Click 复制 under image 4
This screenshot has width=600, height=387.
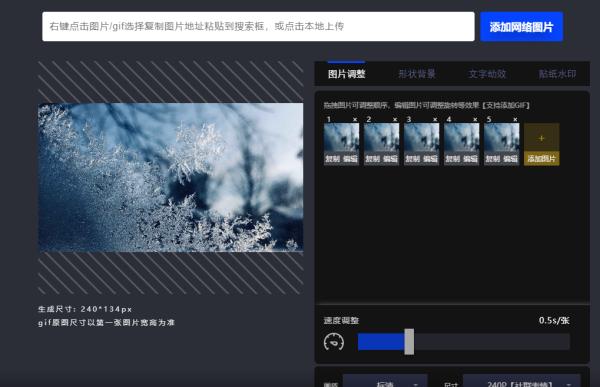point(453,158)
